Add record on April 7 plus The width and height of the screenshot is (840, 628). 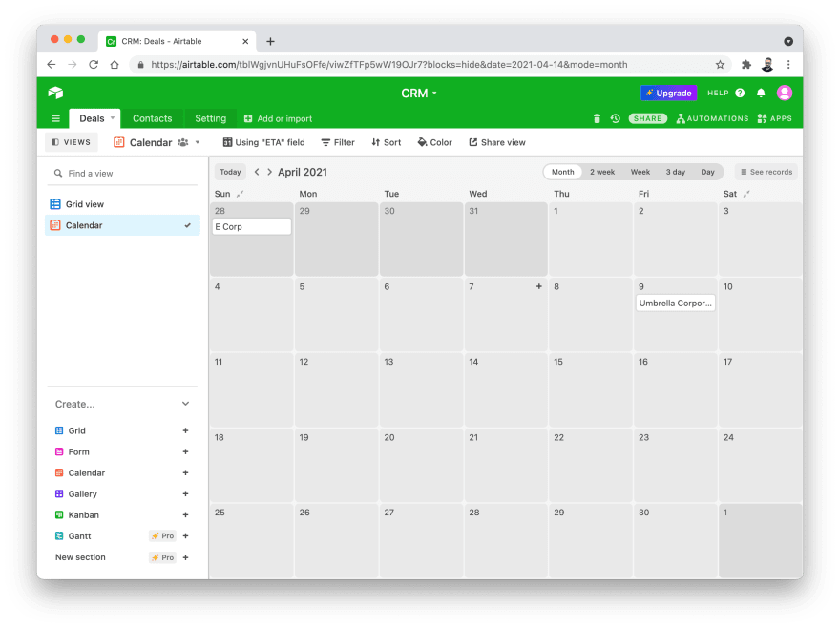click(x=539, y=286)
